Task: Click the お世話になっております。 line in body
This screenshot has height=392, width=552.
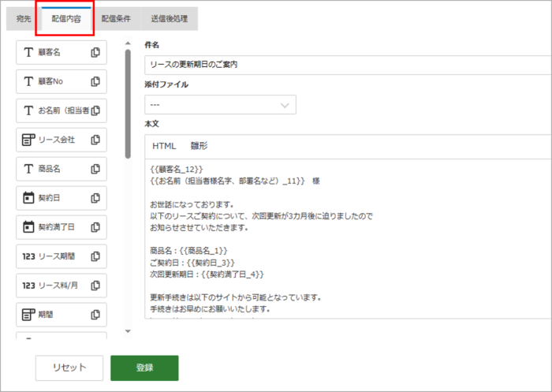Action: [192, 204]
